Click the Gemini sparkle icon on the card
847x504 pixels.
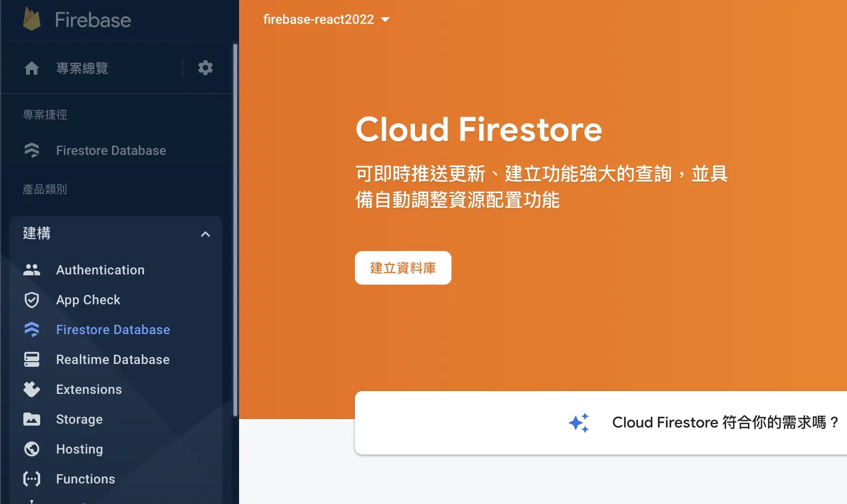pyautogui.click(x=579, y=422)
